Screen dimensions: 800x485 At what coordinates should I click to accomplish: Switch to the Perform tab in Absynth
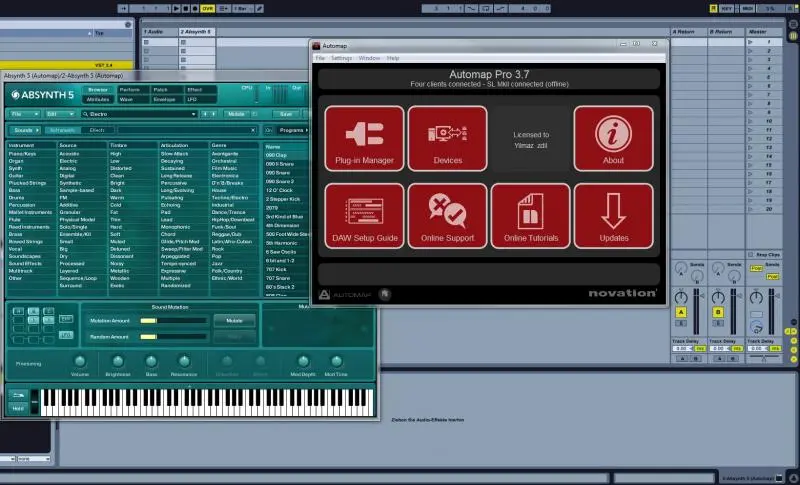pos(130,90)
